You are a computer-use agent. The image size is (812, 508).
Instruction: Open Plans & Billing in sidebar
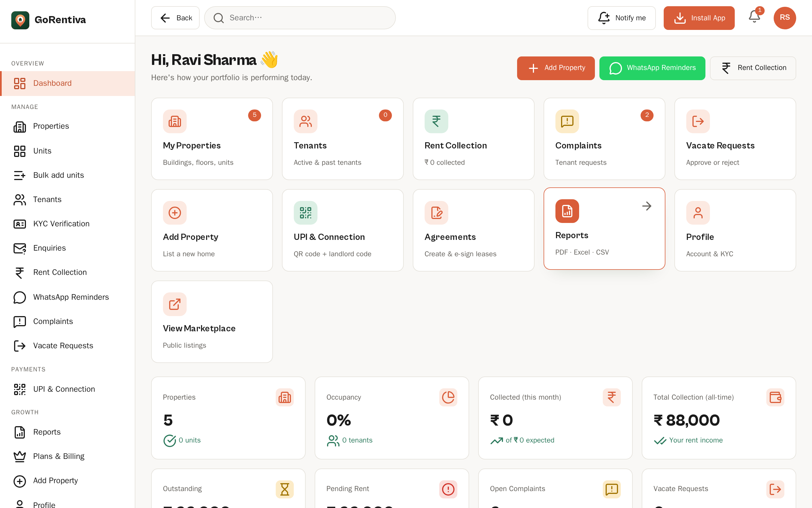pos(67,456)
